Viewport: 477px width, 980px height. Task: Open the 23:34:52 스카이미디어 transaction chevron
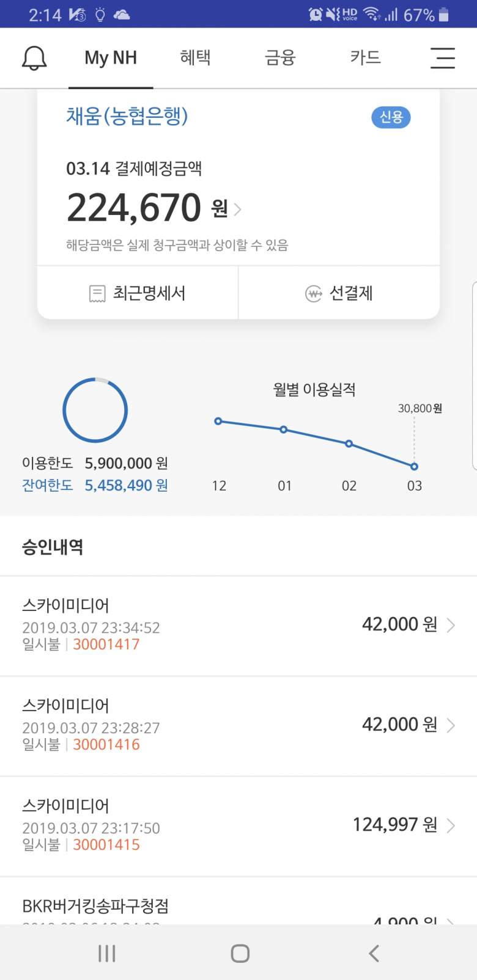(451, 625)
